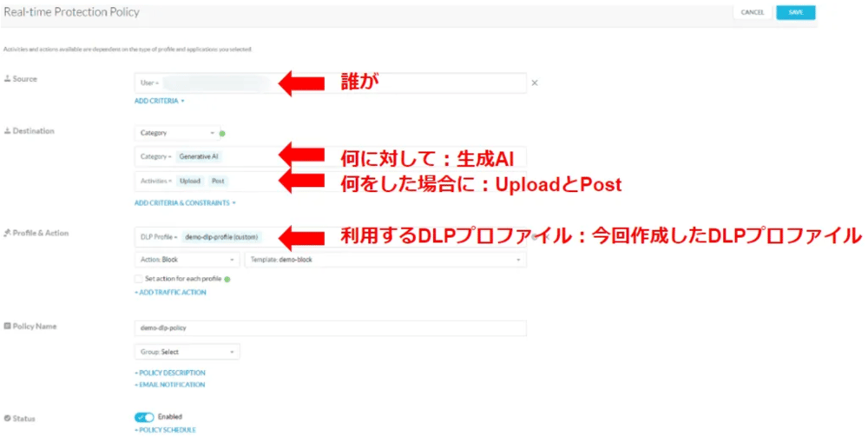Image resolution: width=868 pixels, height=443 pixels.
Task: Click the Source user input field
Action: pyautogui.click(x=331, y=83)
